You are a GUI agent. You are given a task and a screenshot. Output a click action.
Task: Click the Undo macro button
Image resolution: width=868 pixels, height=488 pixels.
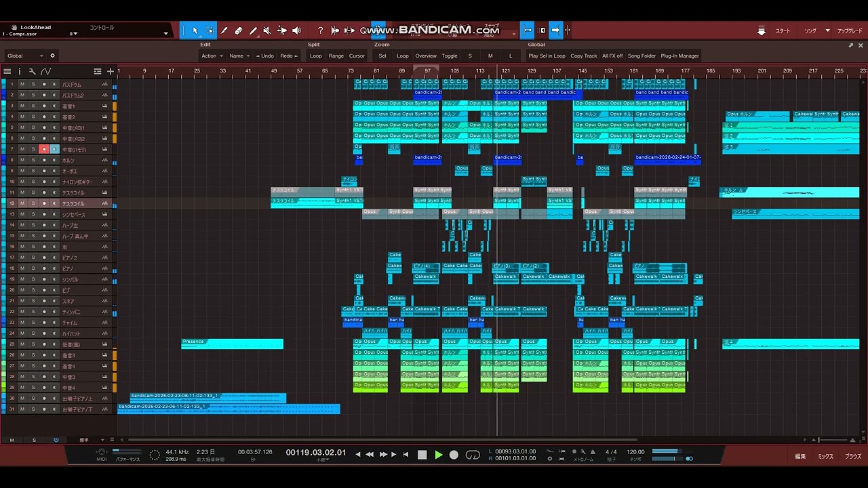click(265, 56)
